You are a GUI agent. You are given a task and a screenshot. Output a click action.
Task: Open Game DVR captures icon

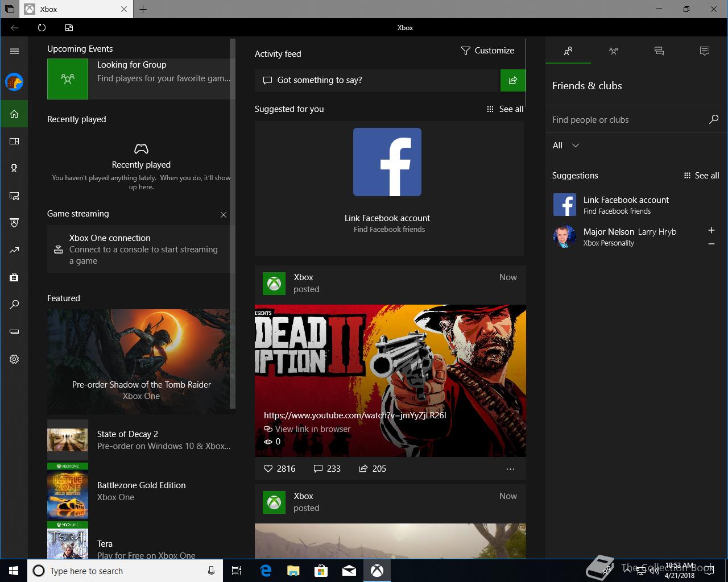14,196
